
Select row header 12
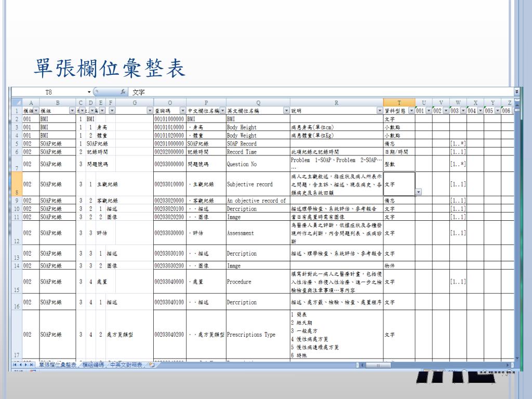pyautogui.click(x=17, y=233)
